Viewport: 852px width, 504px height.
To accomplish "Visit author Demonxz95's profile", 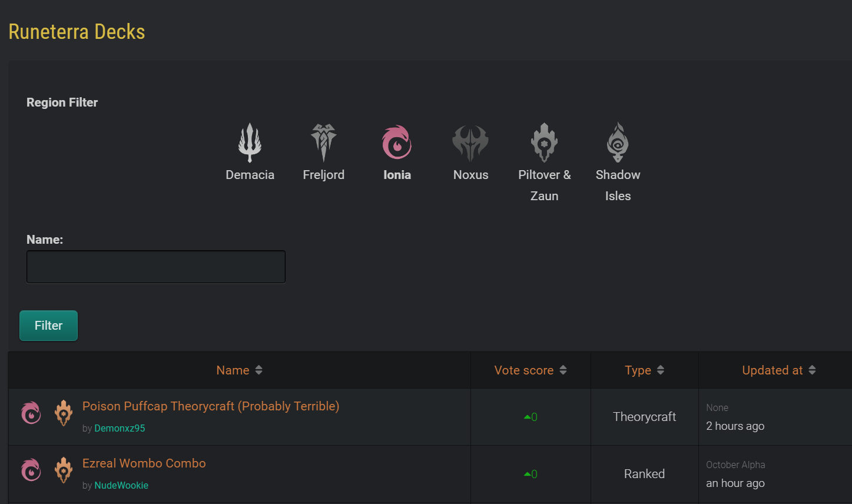I will (x=120, y=429).
